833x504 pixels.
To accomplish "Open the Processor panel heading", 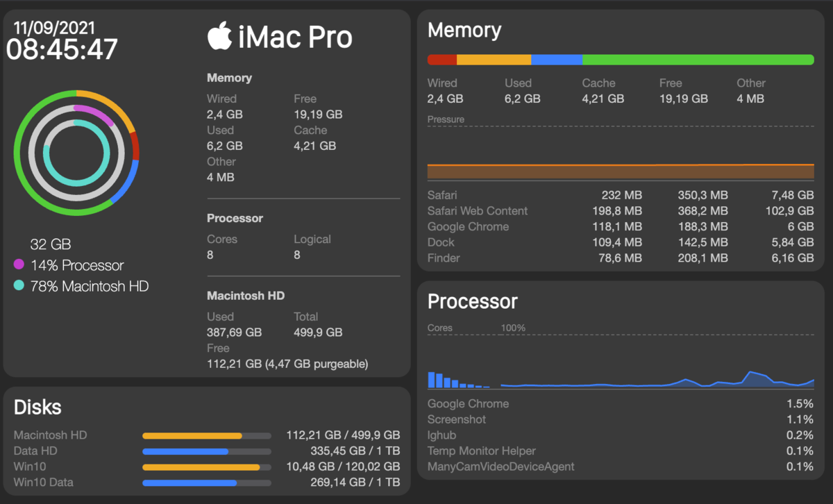I will point(473,301).
